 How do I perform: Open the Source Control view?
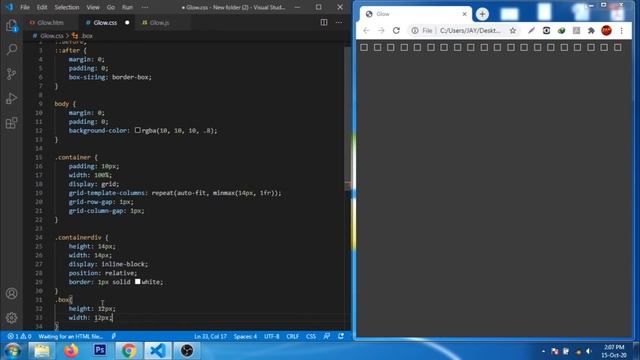[11, 74]
